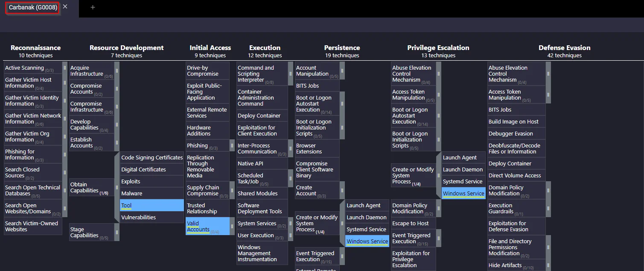Select Exploit Public-Facing Application technique
The width and height of the screenshot is (644, 271).
207,92
